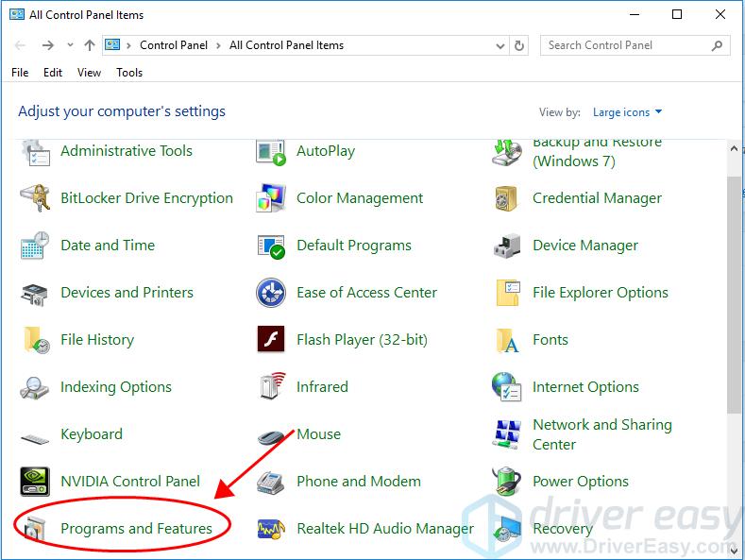Open the Devices and Printers icon
This screenshot has height=560, width=745.
(x=35, y=294)
